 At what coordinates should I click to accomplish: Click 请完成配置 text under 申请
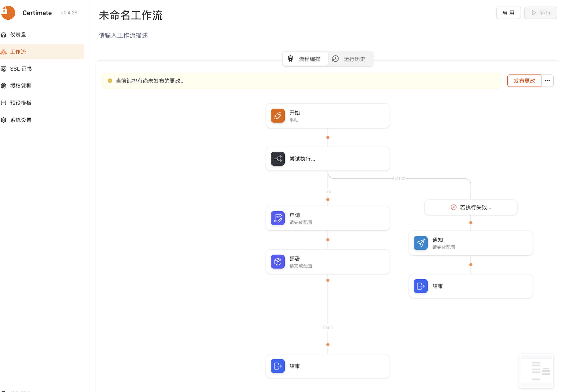(x=301, y=222)
